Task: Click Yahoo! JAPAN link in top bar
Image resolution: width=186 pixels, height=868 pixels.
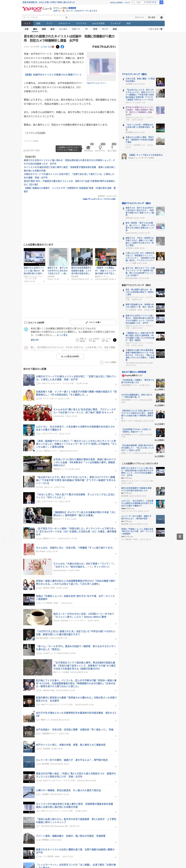Action: click(x=116, y=2)
